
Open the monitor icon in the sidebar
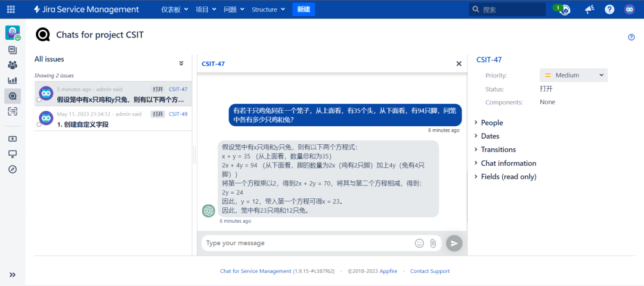(13, 154)
